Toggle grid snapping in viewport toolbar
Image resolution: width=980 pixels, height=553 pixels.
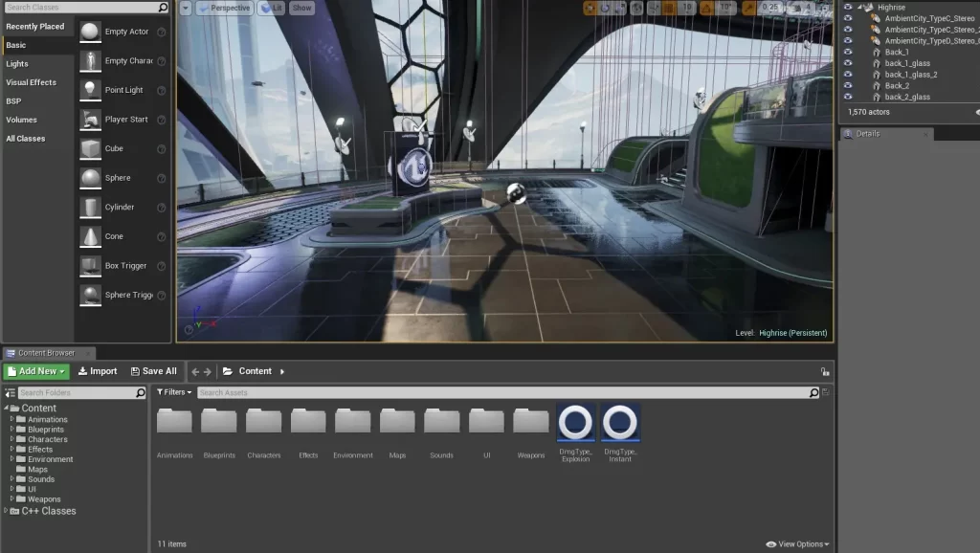pos(668,7)
